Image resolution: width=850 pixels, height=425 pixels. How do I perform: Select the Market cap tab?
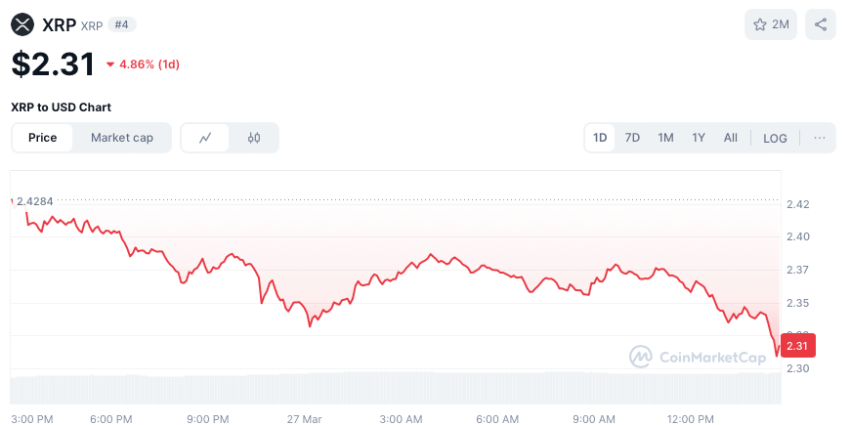coord(122,138)
